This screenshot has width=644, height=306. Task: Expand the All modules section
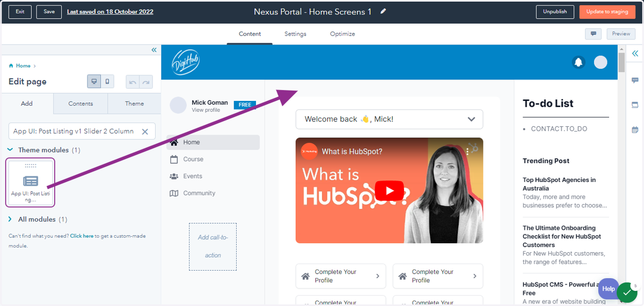10,219
